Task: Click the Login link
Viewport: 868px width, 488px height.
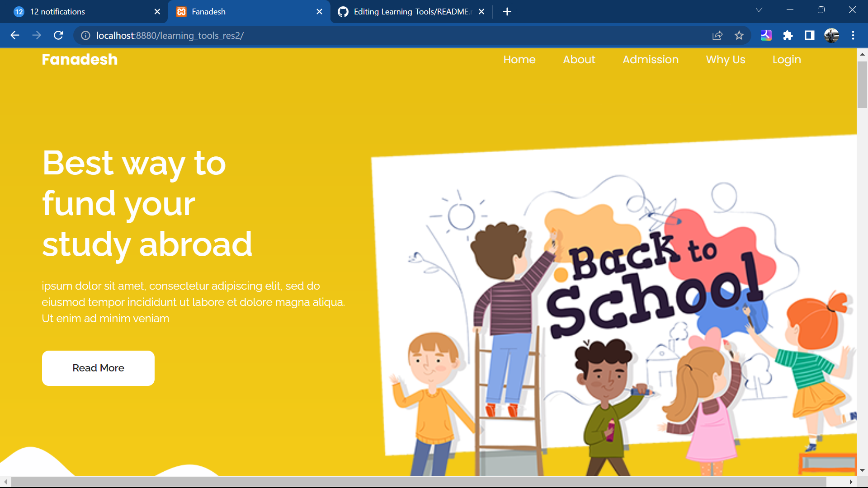Action: (786, 60)
